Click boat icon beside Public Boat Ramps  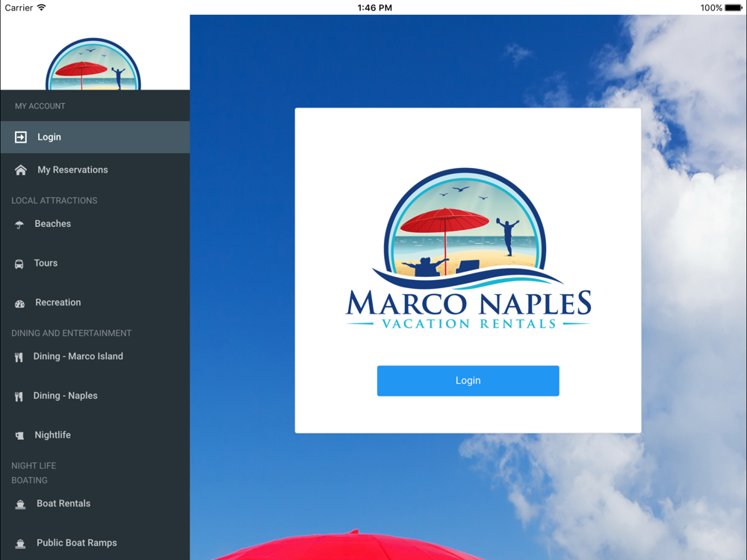click(x=20, y=544)
